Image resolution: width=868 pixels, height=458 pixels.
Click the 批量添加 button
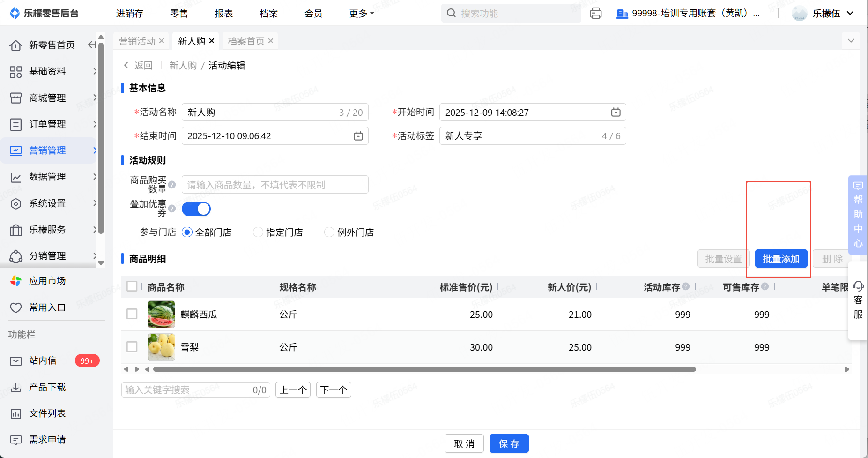[x=781, y=259]
